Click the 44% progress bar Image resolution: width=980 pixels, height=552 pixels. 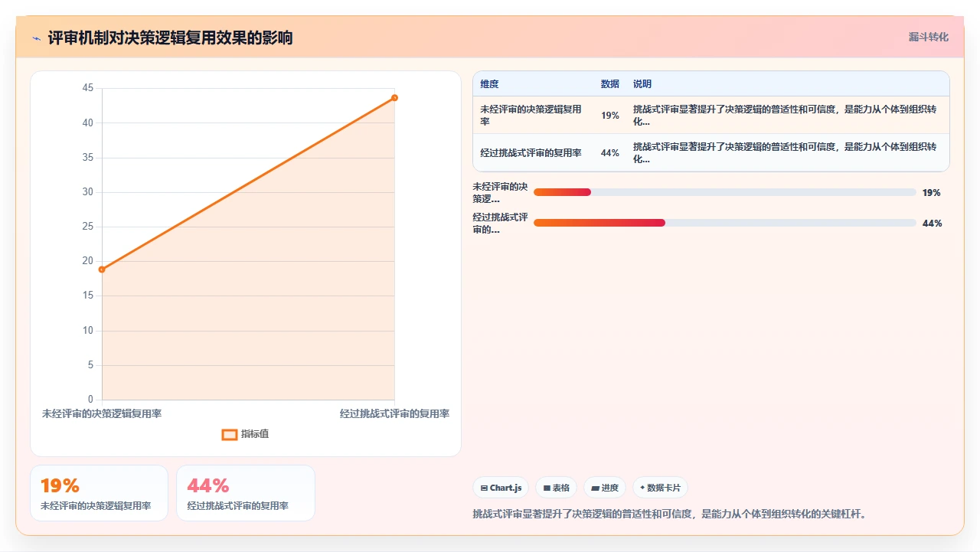[724, 223]
